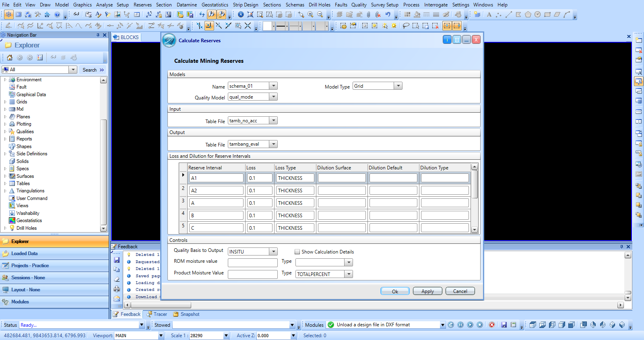Click the ROM moisture value input field
The width and height of the screenshot is (644, 340).
252,262
